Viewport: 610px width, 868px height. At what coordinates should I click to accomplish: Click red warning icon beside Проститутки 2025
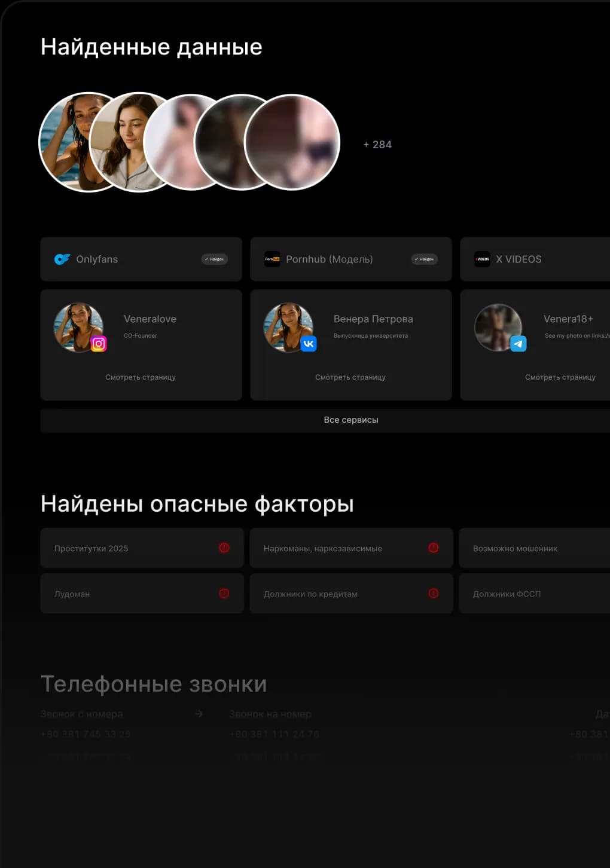coord(224,548)
